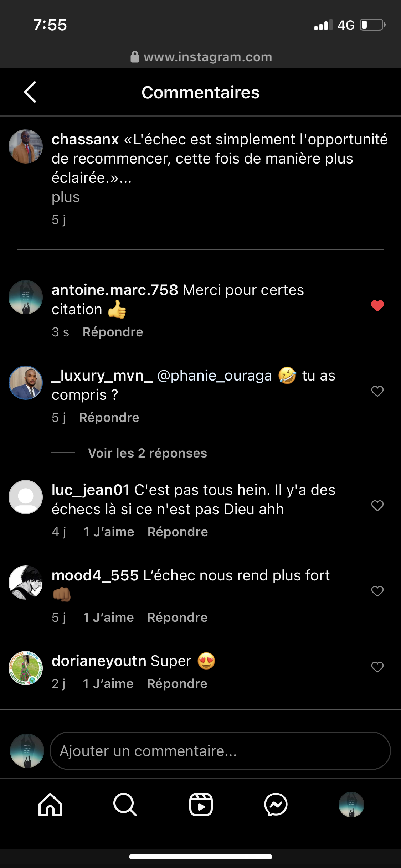Open the @phanie_ouraga mention
401x868 pixels.
point(214,376)
